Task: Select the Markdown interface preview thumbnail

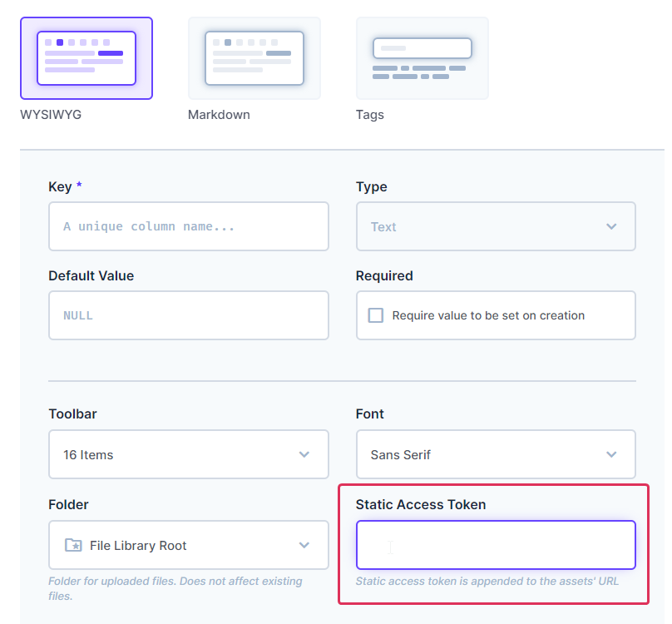Action: (254, 58)
